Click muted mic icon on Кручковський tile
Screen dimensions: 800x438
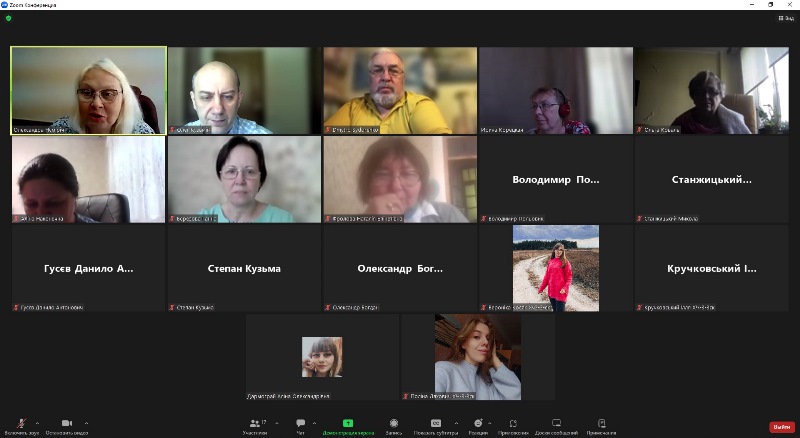(x=639, y=307)
